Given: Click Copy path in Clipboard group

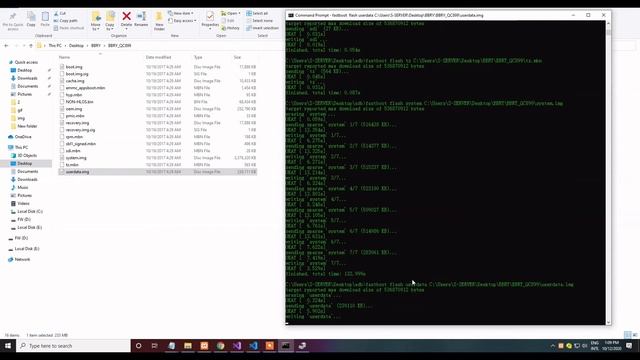Looking at the screenshot, I should [x=65, y=21].
